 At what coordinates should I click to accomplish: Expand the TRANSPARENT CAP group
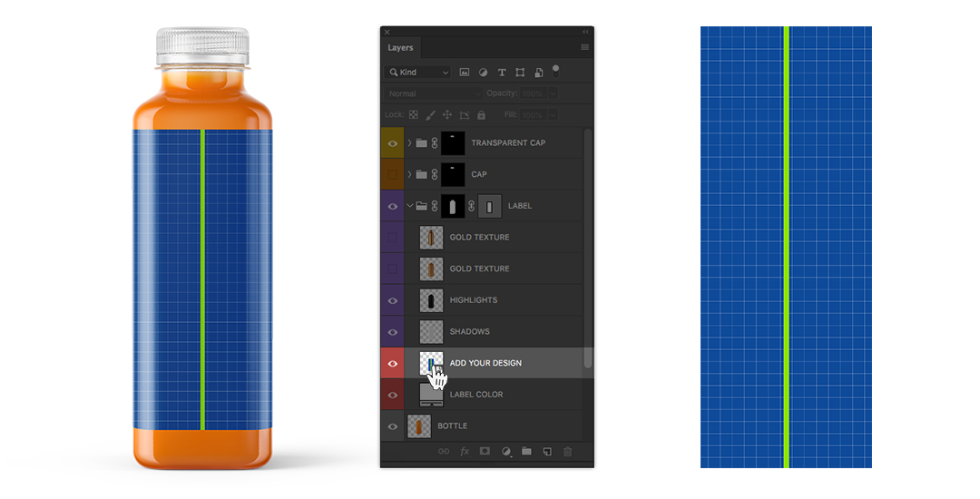pyautogui.click(x=410, y=143)
